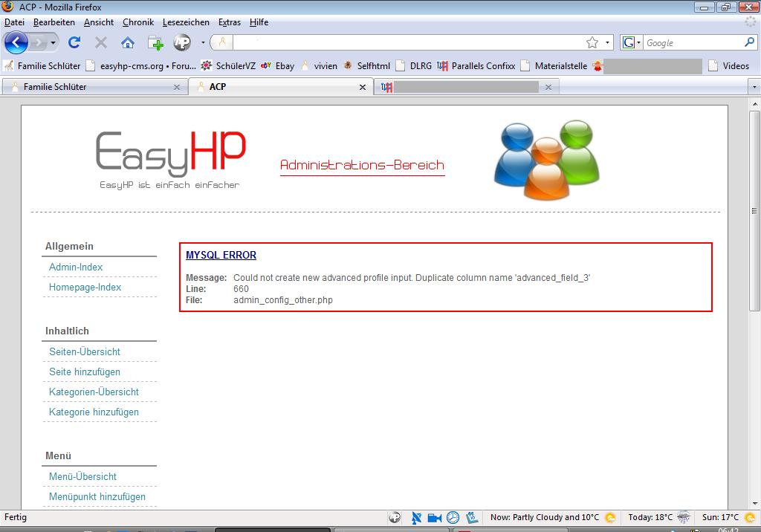The height and width of the screenshot is (532, 761).
Task: Open the Google search engine dropdown
Action: click(x=632, y=42)
